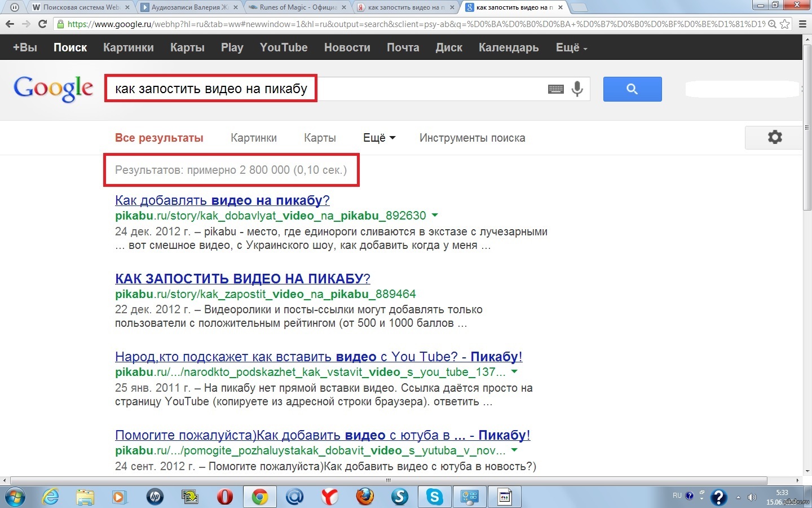Expand the Ещё dropdown in black bar
812x508 pixels.
572,47
